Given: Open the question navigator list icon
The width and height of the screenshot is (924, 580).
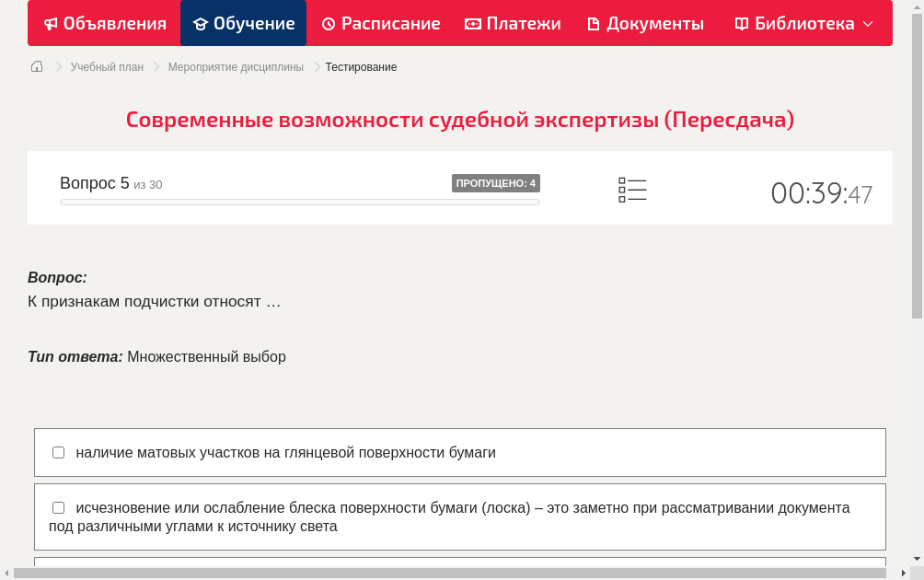Looking at the screenshot, I should click(632, 190).
